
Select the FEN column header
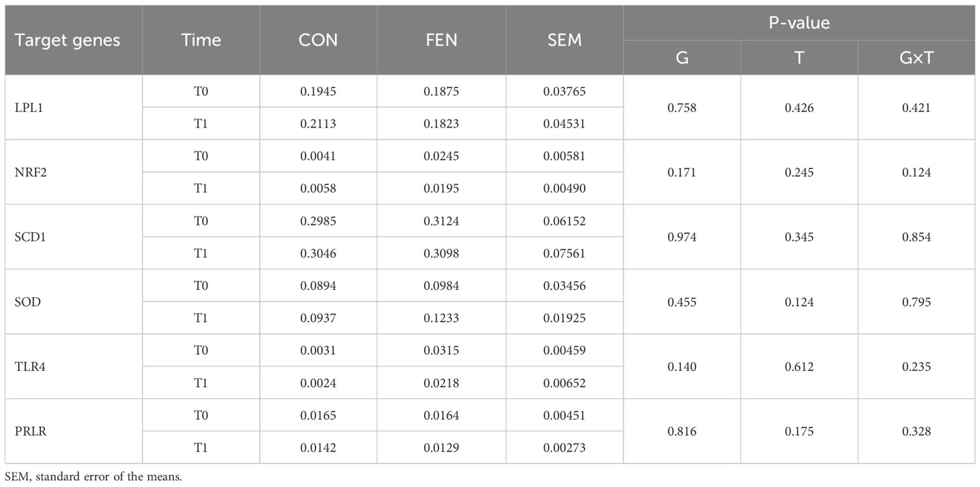[442, 40]
